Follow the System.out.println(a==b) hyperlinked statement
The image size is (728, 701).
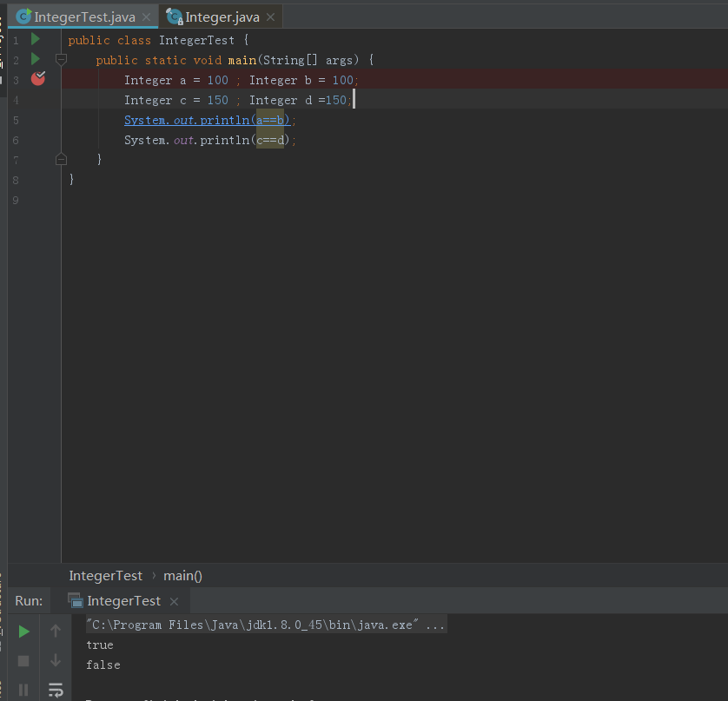pyautogui.click(x=207, y=120)
